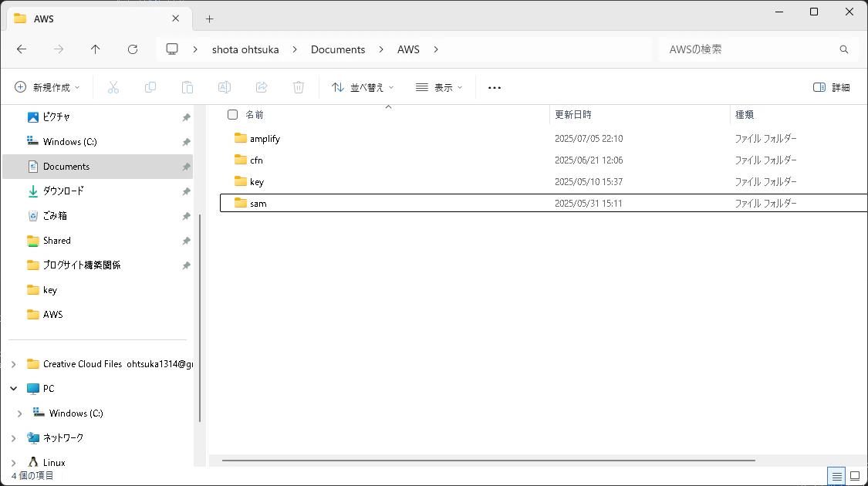The height and width of the screenshot is (486, 868).
Task: Toggle the 詳細 details pane
Action: (x=832, y=87)
